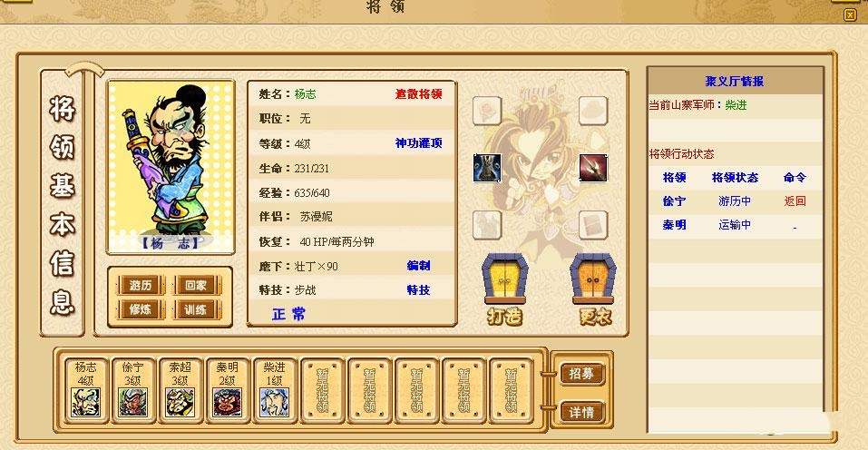The image size is (868, 450).
Task: Select general 柴进 1级 card
Action: [274, 390]
